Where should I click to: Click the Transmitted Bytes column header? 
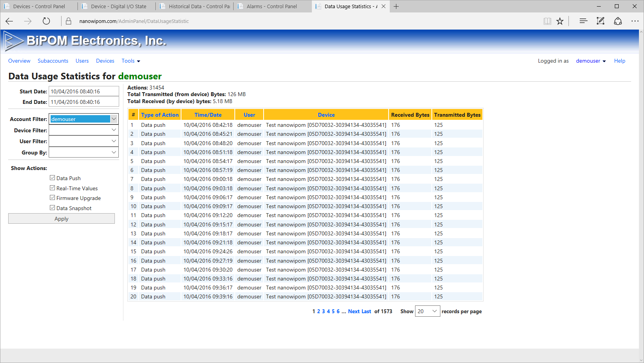[457, 115]
